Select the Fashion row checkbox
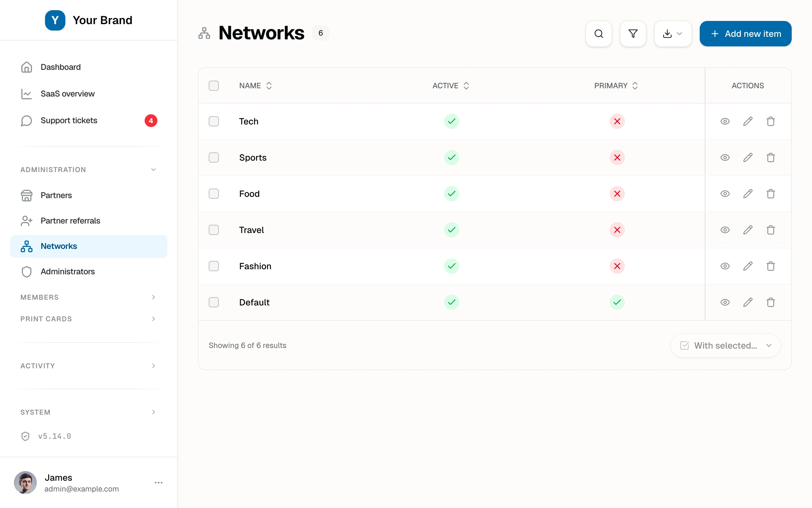This screenshot has height=508, width=812. [x=214, y=266]
